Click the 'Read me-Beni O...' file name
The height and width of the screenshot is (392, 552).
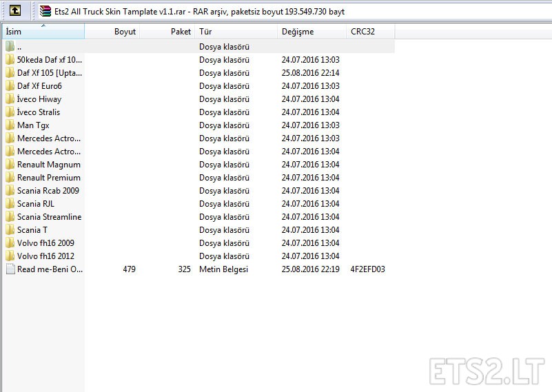[x=50, y=269]
